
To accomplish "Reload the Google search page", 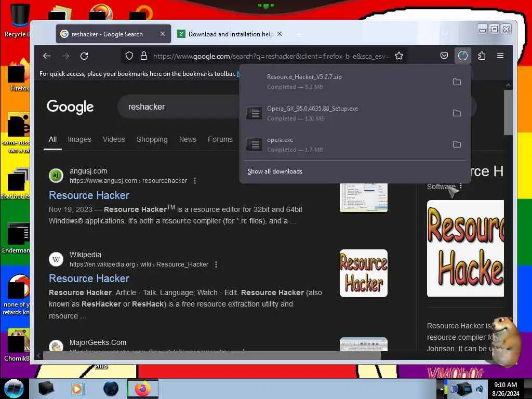I will point(84,56).
